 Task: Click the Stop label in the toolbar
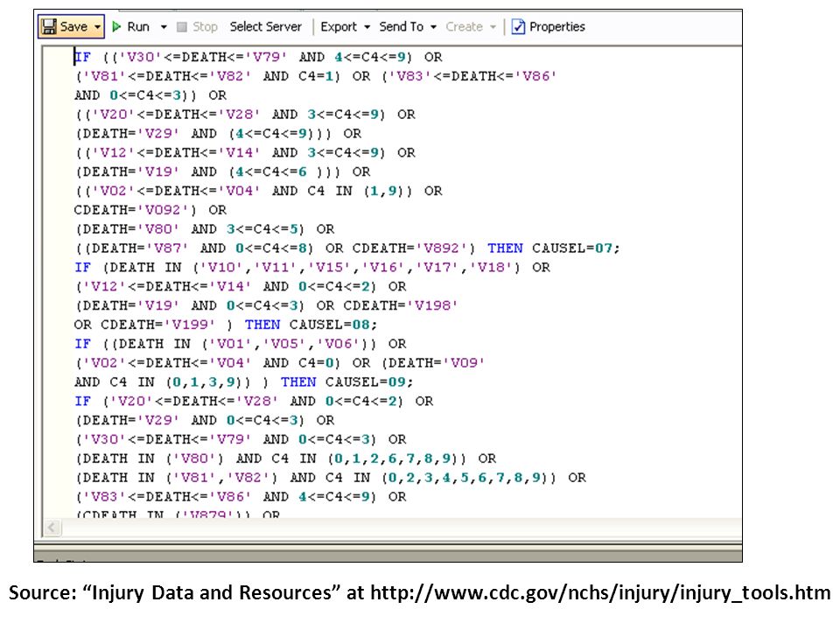click(x=205, y=27)
